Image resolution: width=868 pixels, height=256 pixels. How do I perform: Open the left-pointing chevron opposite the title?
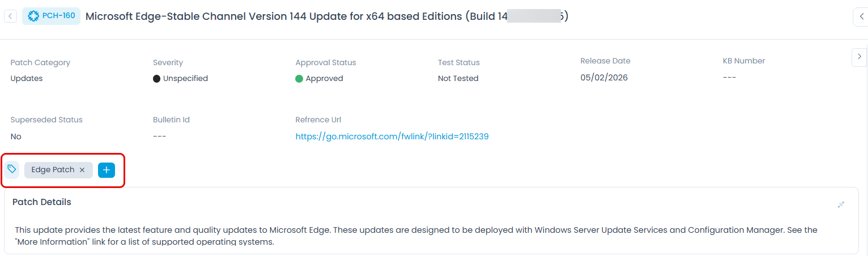coord(860,17)
